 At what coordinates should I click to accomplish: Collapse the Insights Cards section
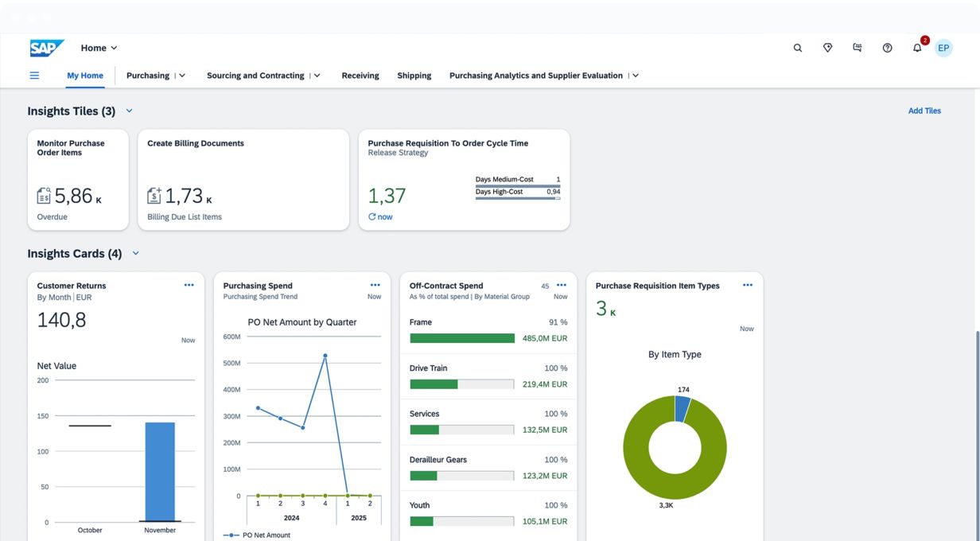(135, 254)
